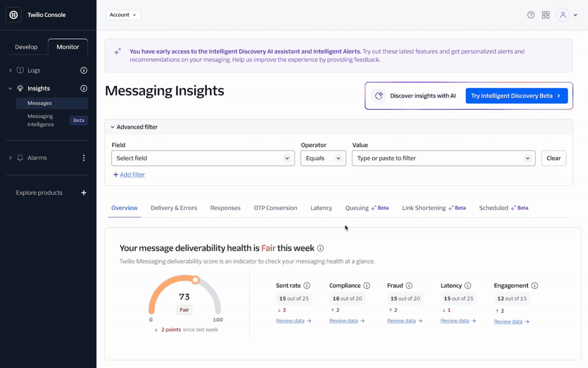Open the help question mark icon
This screenshot has height=368, width=588.
point(531,15)
